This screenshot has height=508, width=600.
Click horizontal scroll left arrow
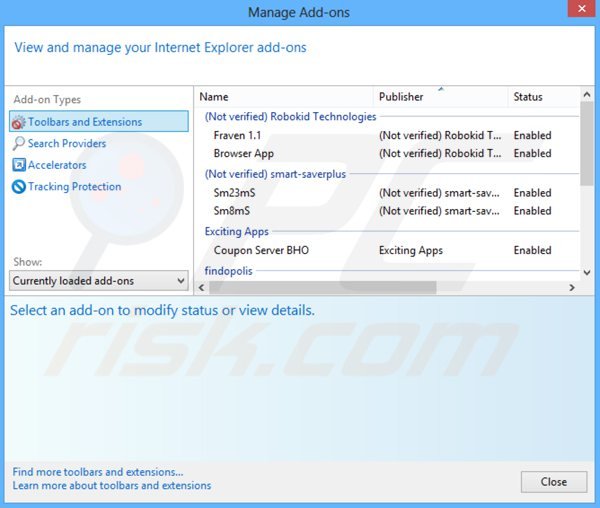[202, 287]
